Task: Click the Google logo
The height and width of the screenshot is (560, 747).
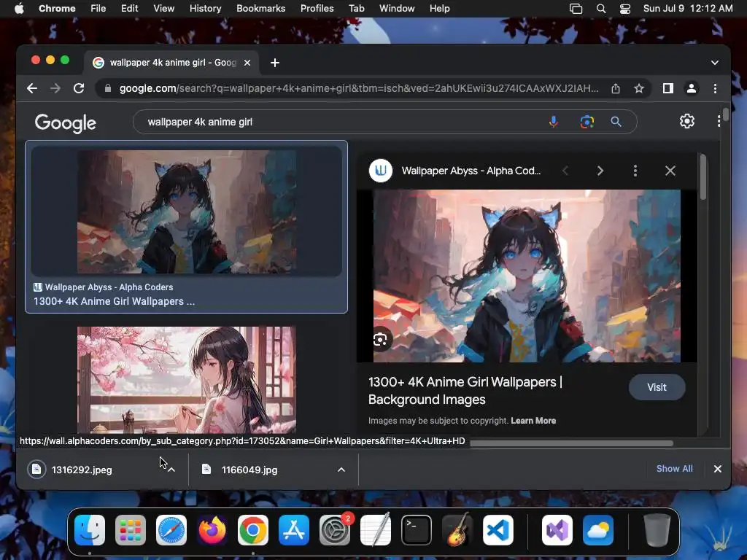Action: click(x=65, y=122)
